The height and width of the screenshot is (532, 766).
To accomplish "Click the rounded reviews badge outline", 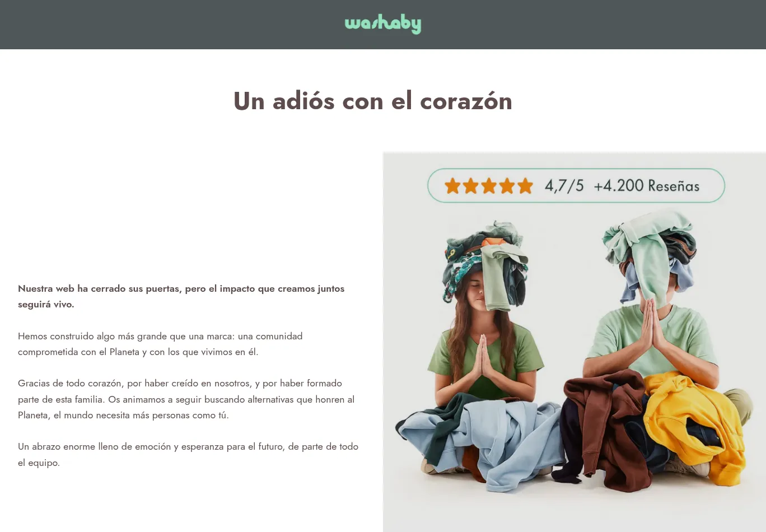I will click(576, 185).
